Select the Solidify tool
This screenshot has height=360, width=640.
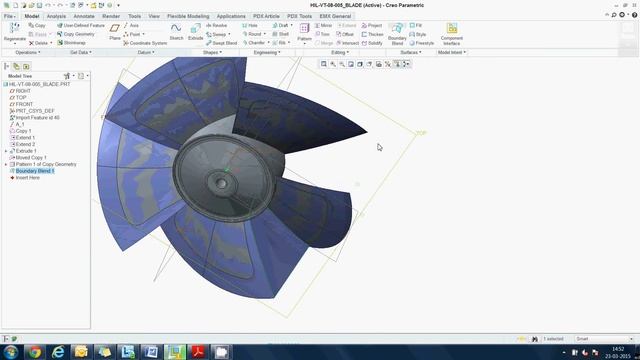[x=372, y=43]
